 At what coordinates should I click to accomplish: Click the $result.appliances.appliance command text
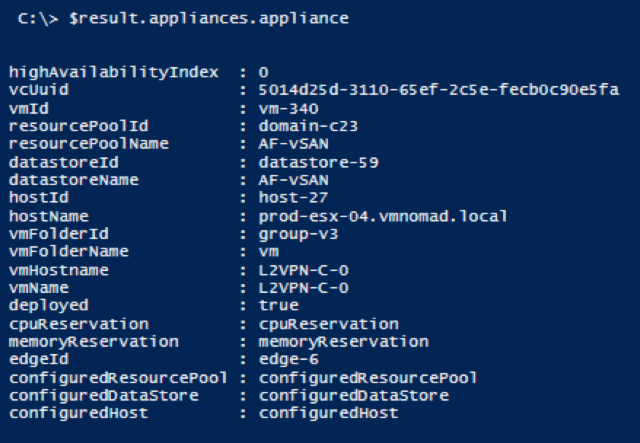pyautogui.click(x=209, y=19)
